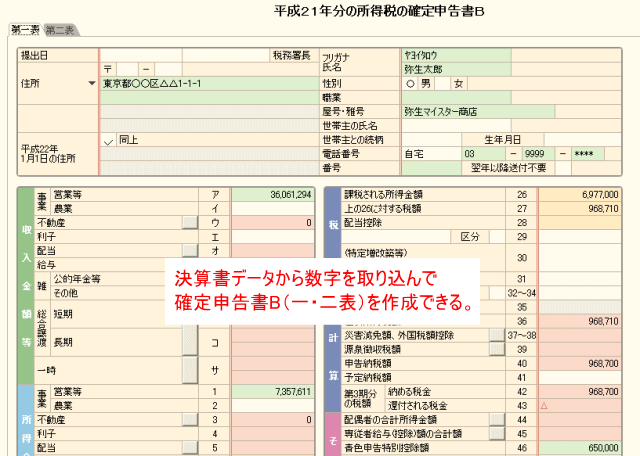
Task: Open detail button for 配偶者の合計所得金額 row 44
Action: click(497, 420)
